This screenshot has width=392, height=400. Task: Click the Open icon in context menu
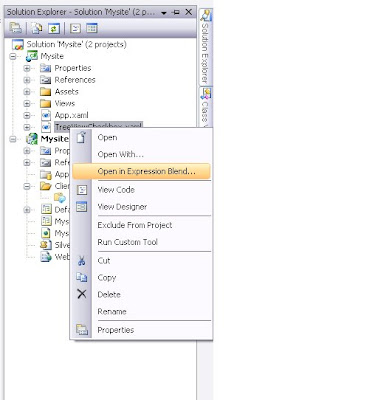point(81,137)
